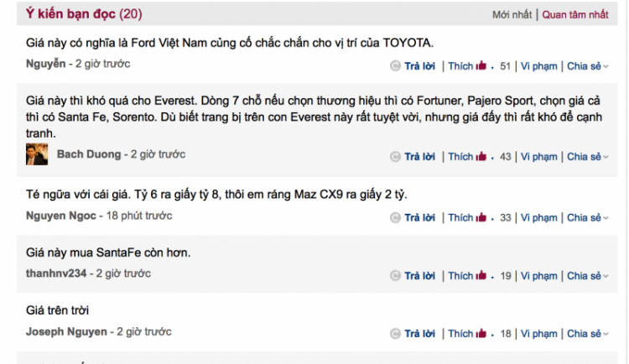The image size is (629, 364).
Task: Switch to the Mới nhất sorting tab
Action: 512,14
